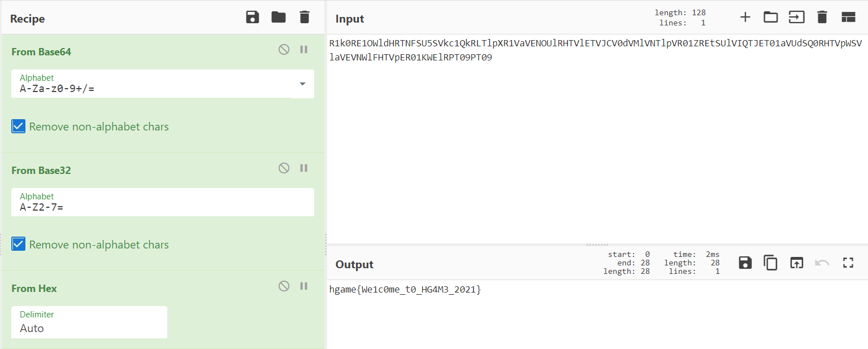The image size is (868, 349).
Task: Maximise the output pane
Action: (848, 263)
